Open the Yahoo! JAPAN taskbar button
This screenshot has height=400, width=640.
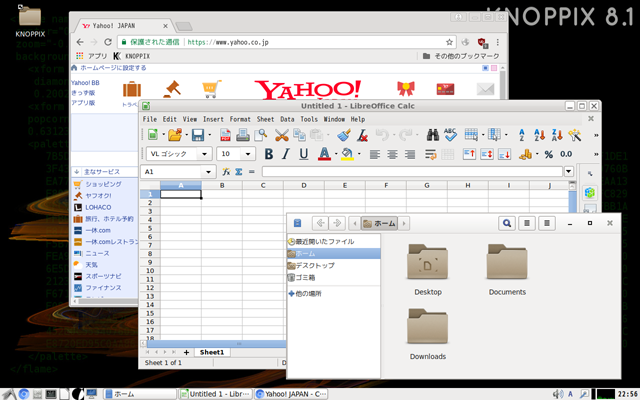[x=292, y=394]
